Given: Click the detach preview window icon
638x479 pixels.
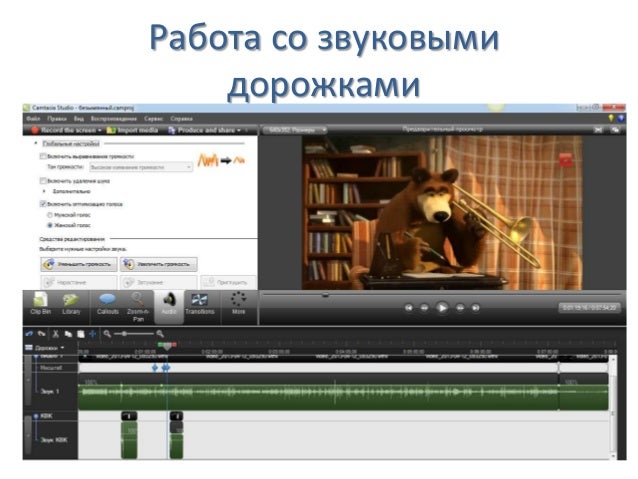Looking at the screenshot, I should pos(615,130).
